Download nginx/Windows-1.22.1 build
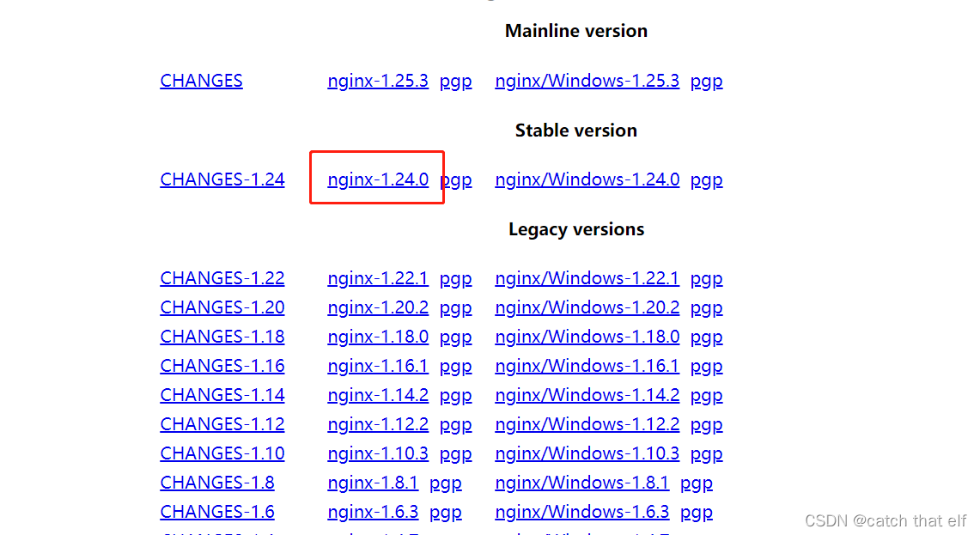This screenshot has height=535, width=980. click(587, 277)
